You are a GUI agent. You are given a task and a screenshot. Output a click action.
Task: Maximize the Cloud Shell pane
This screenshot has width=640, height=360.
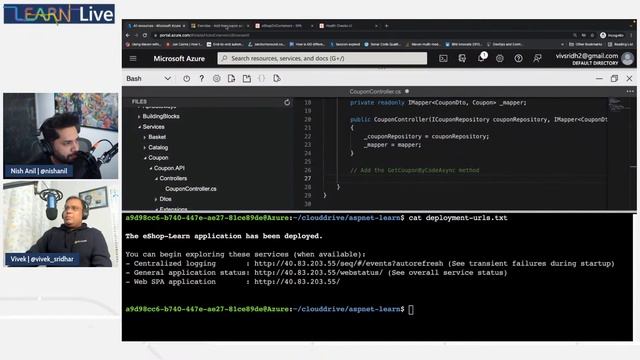614,78
